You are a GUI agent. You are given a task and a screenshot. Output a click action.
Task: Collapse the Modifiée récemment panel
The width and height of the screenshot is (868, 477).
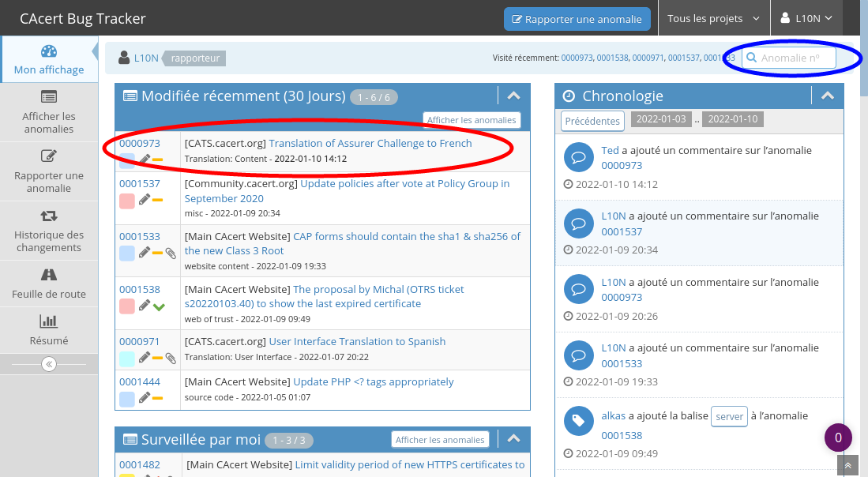(513, 96)
